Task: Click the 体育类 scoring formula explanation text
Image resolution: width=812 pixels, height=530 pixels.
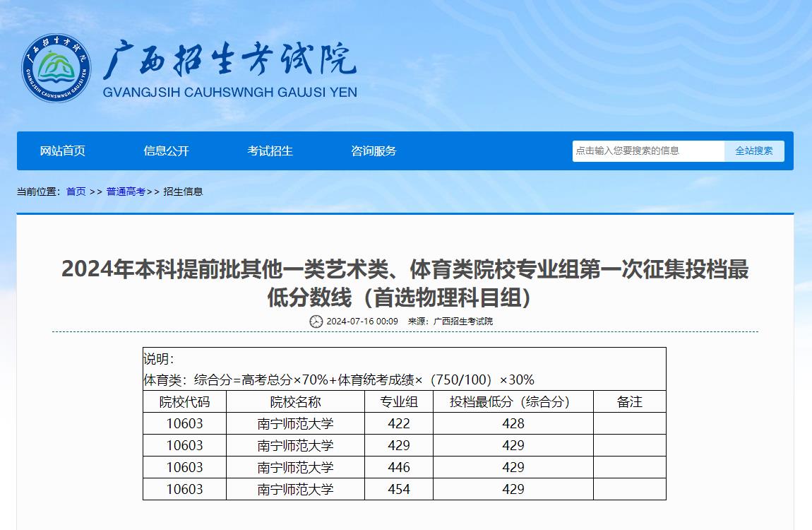Action: [339, 379]
